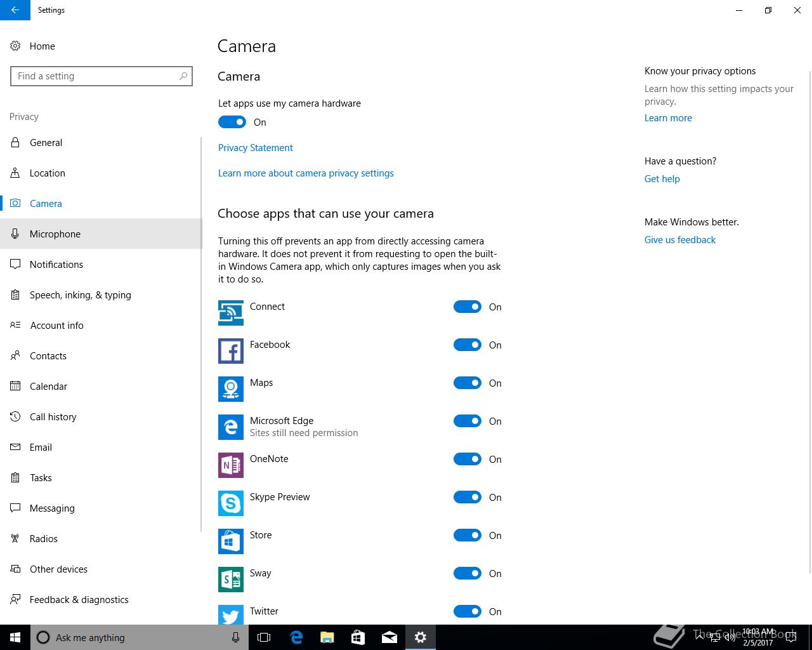Toggle camera access for Twitter
The image size is (812, 650).
pos(468,611)
